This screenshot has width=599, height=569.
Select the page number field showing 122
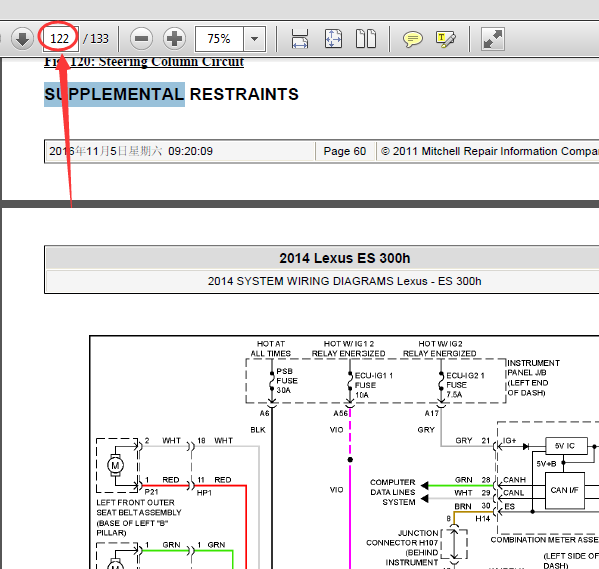coord(60,39)
